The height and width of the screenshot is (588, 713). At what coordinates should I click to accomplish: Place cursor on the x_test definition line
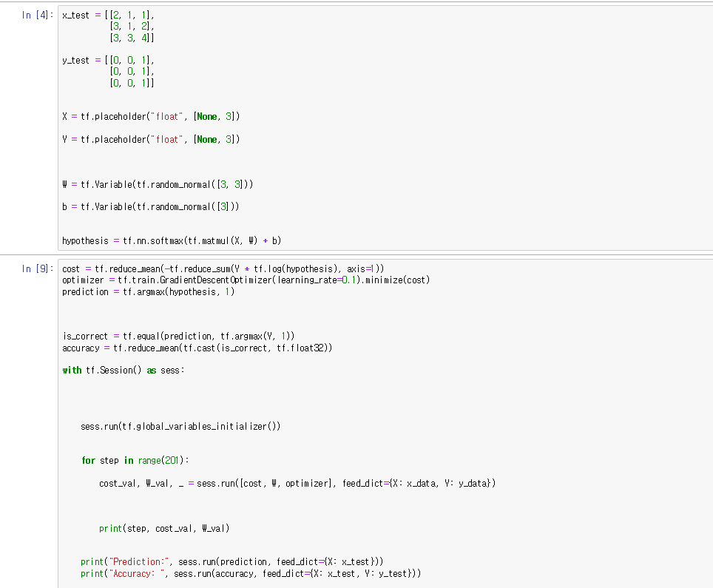tap(104, 13)
